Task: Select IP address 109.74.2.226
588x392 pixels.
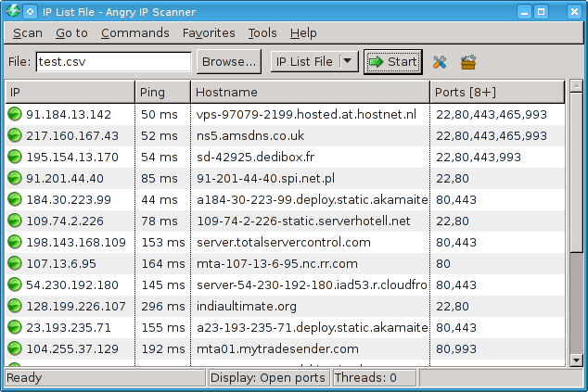Action: click(x=65, y=221)
